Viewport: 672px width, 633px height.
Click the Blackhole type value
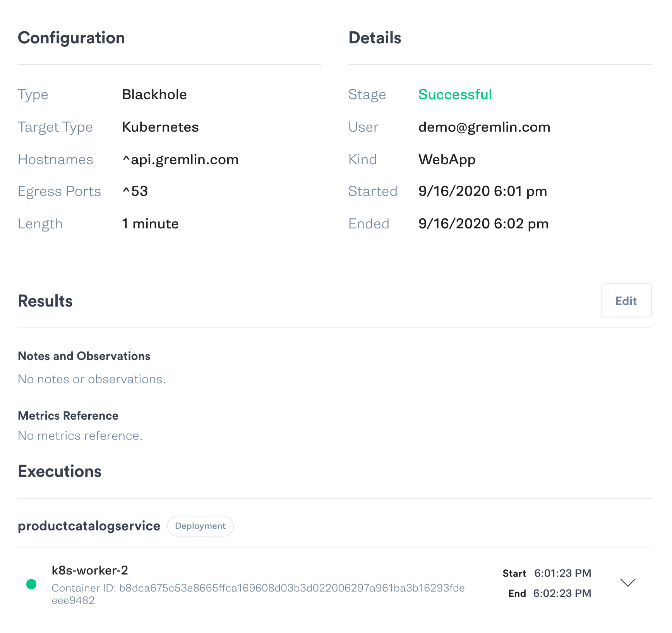(154, 94)
